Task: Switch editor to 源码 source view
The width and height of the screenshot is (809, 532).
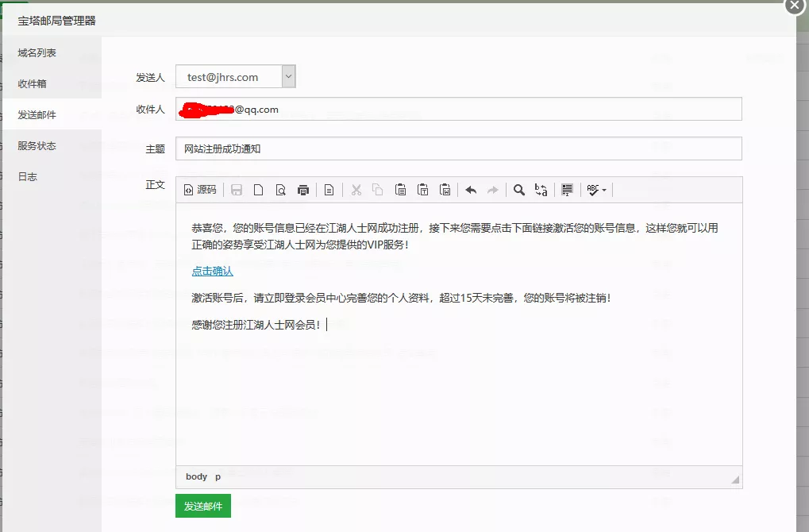Action: (x=200, y=189)
